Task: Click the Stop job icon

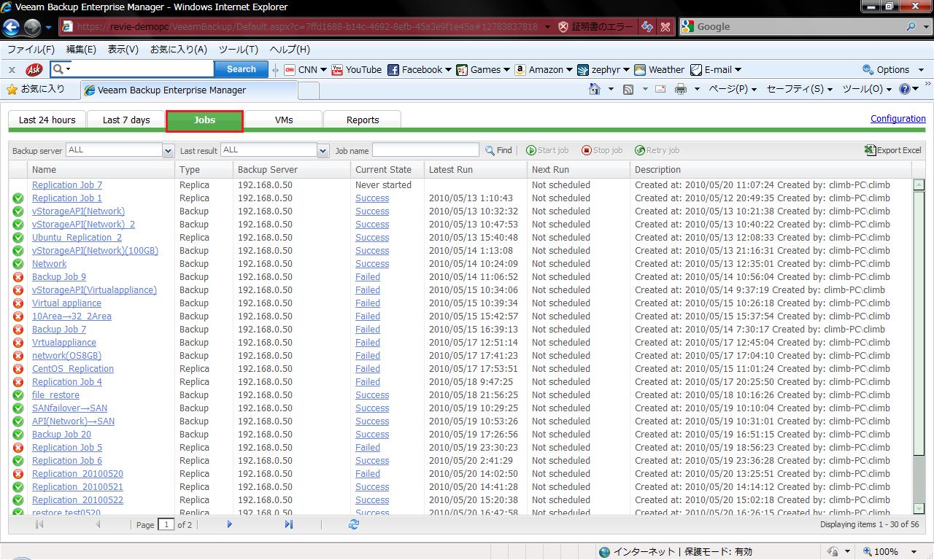Action: click(x=587, y=150)
